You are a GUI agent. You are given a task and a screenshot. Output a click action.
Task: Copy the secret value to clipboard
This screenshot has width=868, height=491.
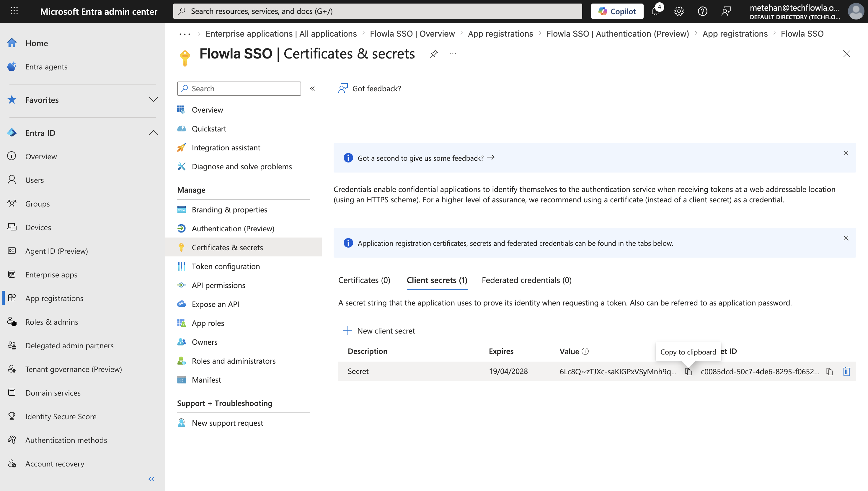pyautogui.click(x=688, y=371)
